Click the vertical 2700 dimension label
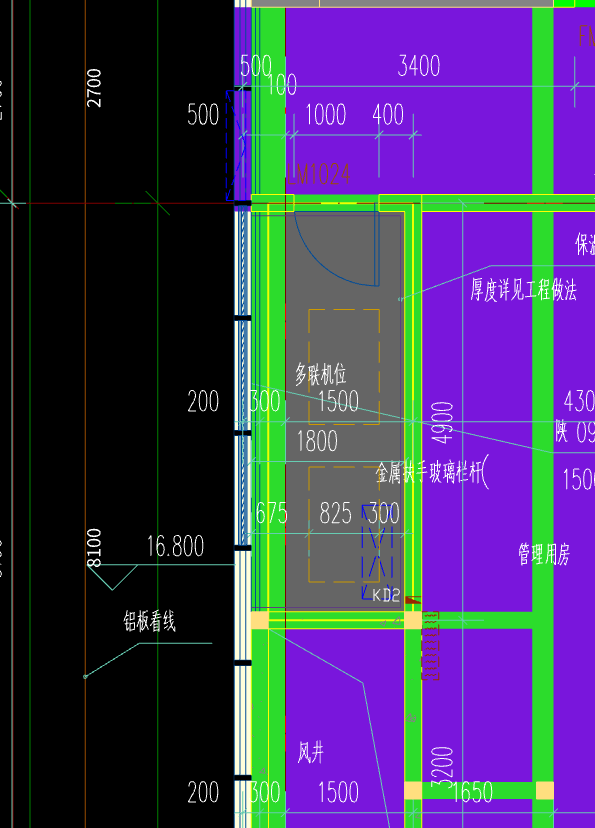The width and height of the screenshot is (595, 828). click(94, 88)
